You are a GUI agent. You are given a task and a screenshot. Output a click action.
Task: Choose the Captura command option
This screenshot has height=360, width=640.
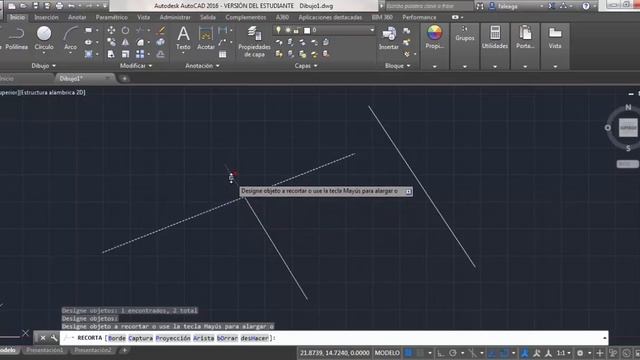pyautogui.click(x=140, y=338)
